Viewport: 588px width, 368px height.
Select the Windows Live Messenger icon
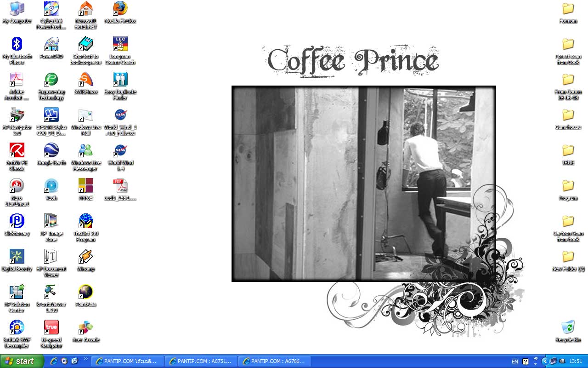pyautogui.click(x=86, y=157)
